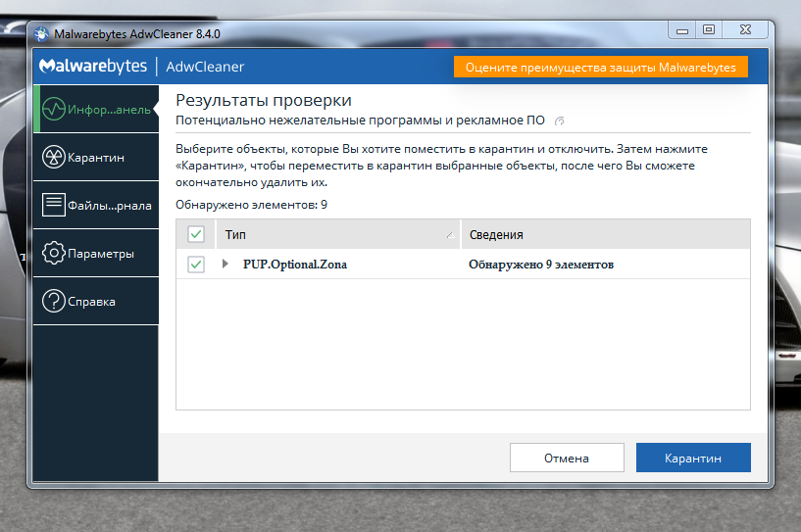Click the blue Карантин button
801x532 pixels.
(693, 458)
